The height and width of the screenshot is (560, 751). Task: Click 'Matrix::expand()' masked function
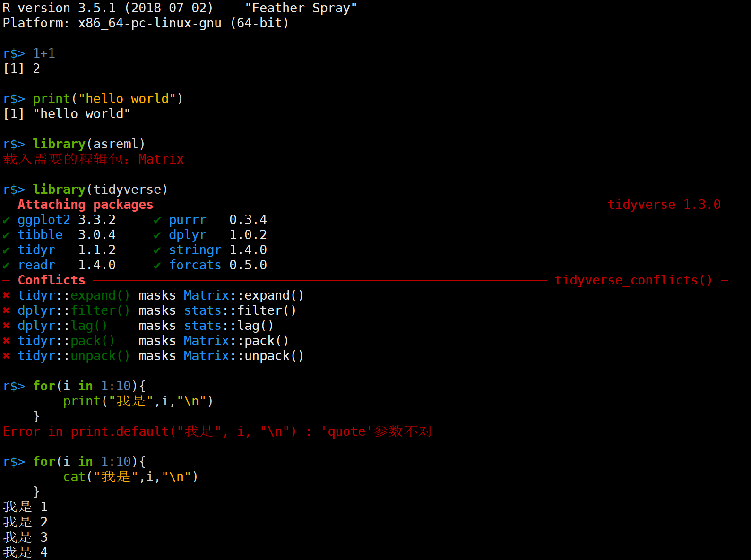(x=244, y=295)
